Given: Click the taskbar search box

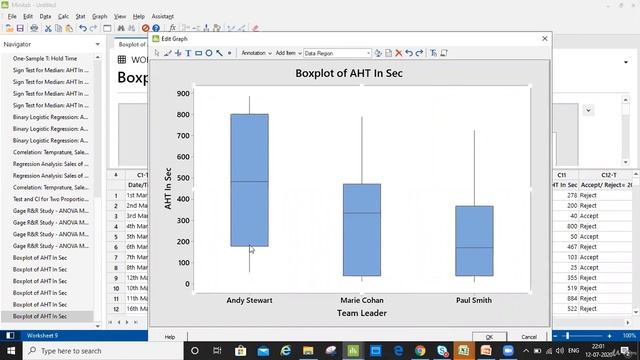Looking at the screenshot, I should click(x=103, y=351).
